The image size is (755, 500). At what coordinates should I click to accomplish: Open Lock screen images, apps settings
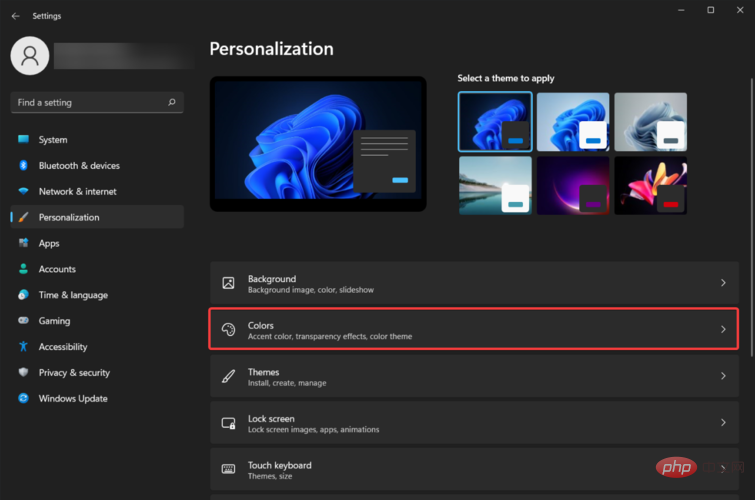click(474, 422)
